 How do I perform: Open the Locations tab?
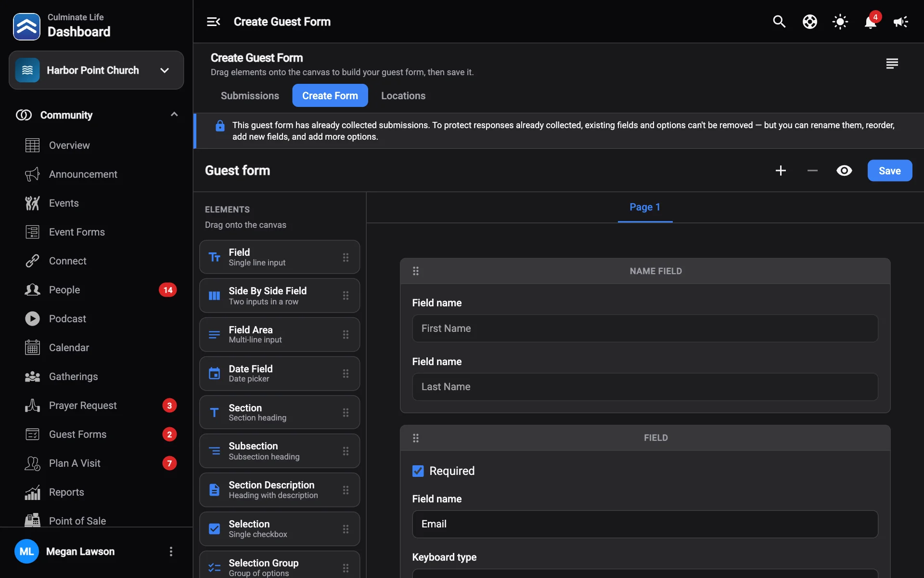click(403, 95)
